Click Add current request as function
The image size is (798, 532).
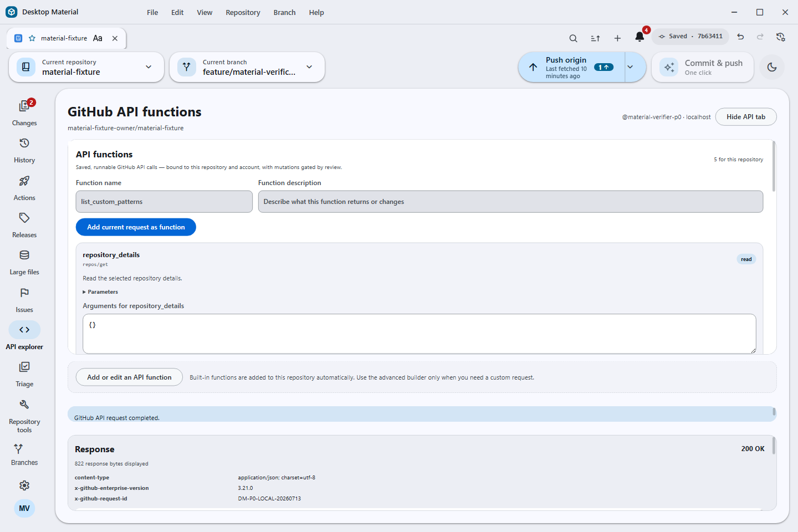pyautogui.click(x=136, y=227)
